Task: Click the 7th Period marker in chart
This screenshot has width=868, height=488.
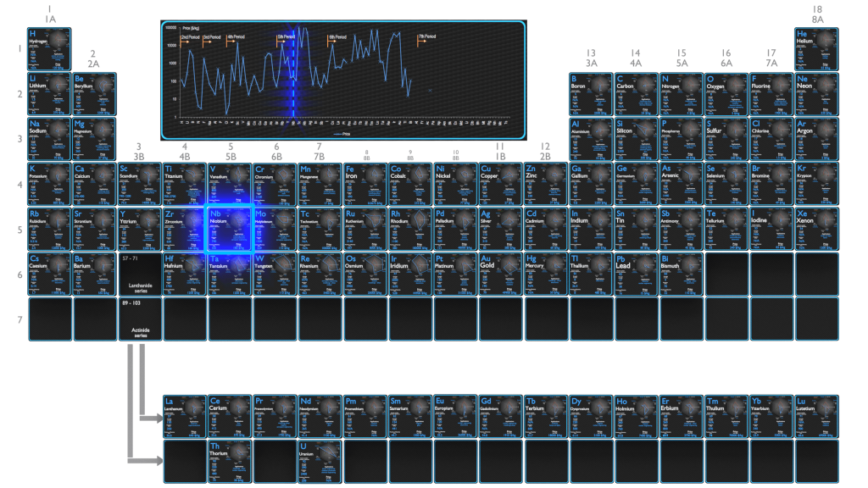Action: click(426, 37)
